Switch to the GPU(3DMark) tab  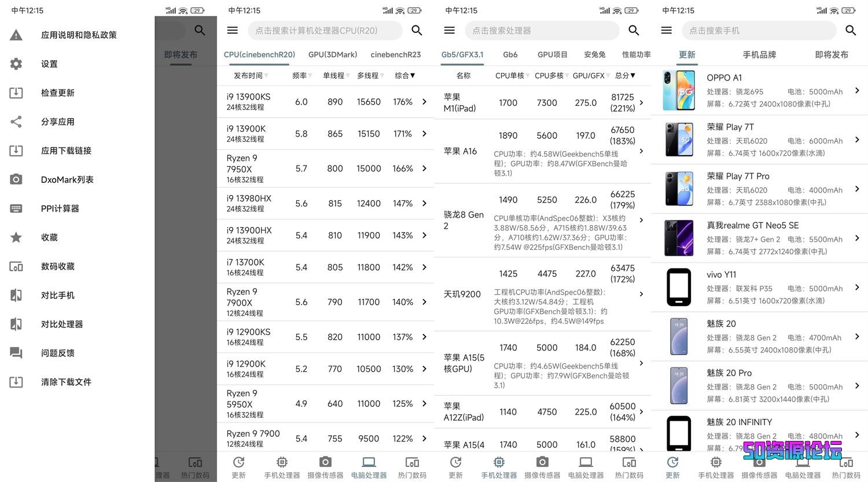(x=333, y=54)
